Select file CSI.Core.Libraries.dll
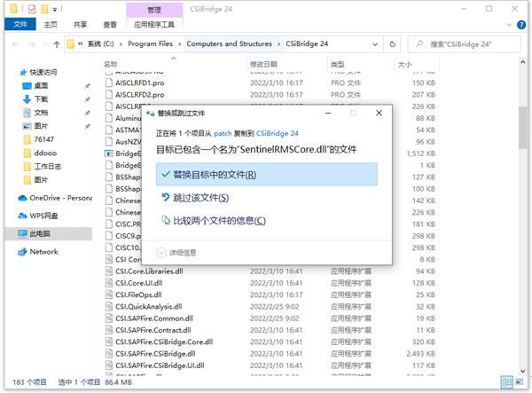Screen dimensions: 532x393 (x=149, y=271)
